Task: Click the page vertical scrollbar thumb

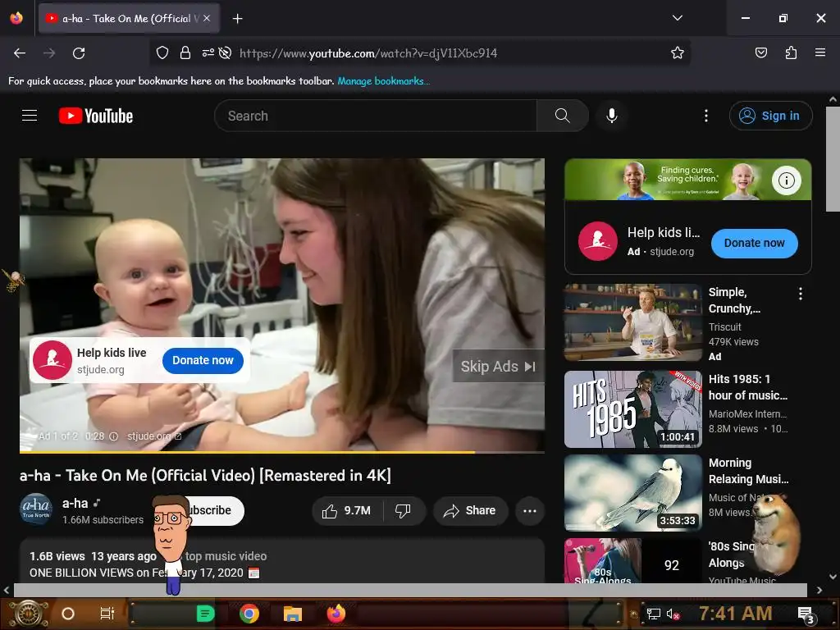Action: click(833, 159)
